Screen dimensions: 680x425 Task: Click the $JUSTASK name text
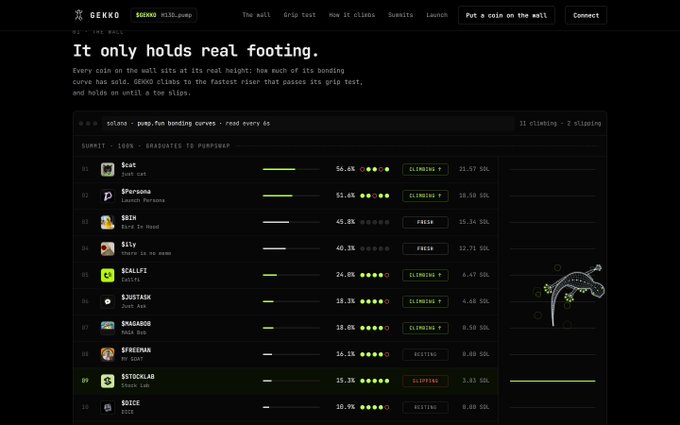(136, 297)
